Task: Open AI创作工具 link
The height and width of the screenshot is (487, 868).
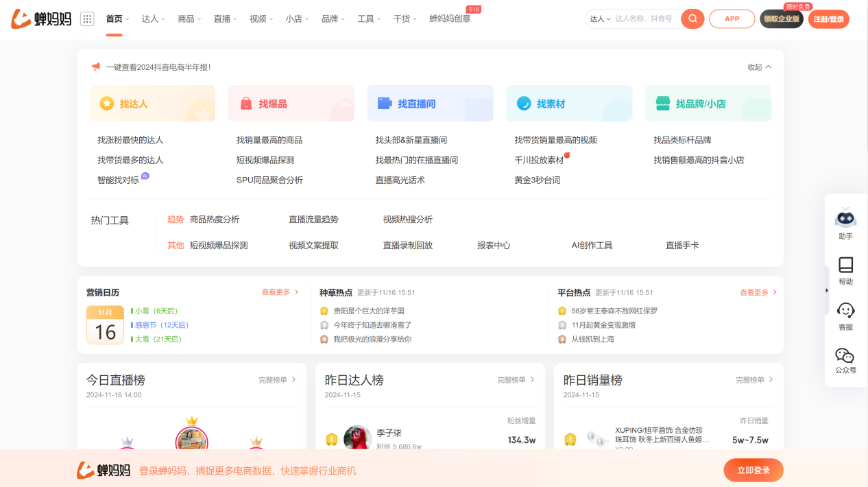Action: pyautogui.click(x=592, y=245)
